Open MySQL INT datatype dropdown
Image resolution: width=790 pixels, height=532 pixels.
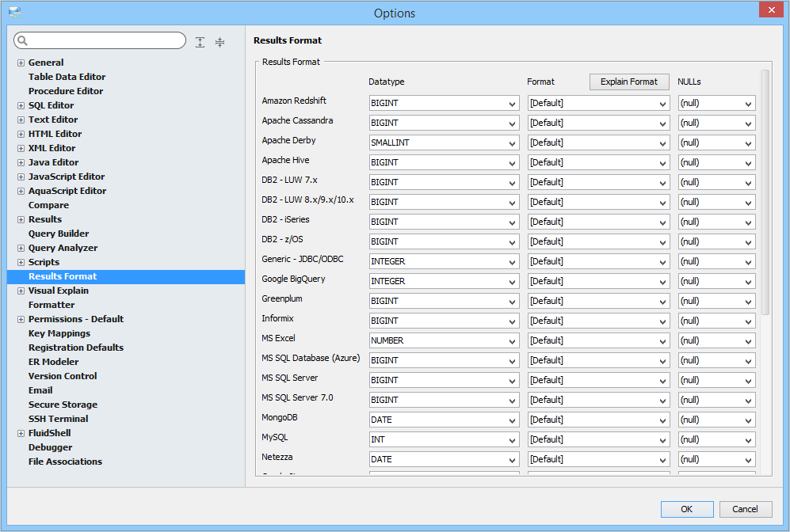tap(444, 440)
